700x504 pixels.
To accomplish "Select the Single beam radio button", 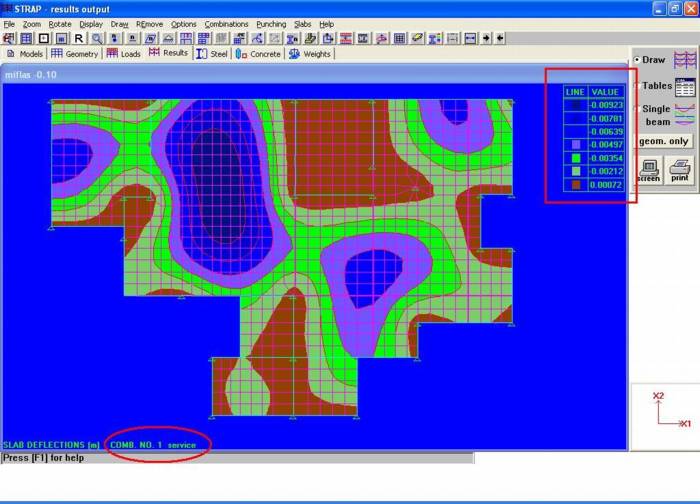I will (637, 108).
